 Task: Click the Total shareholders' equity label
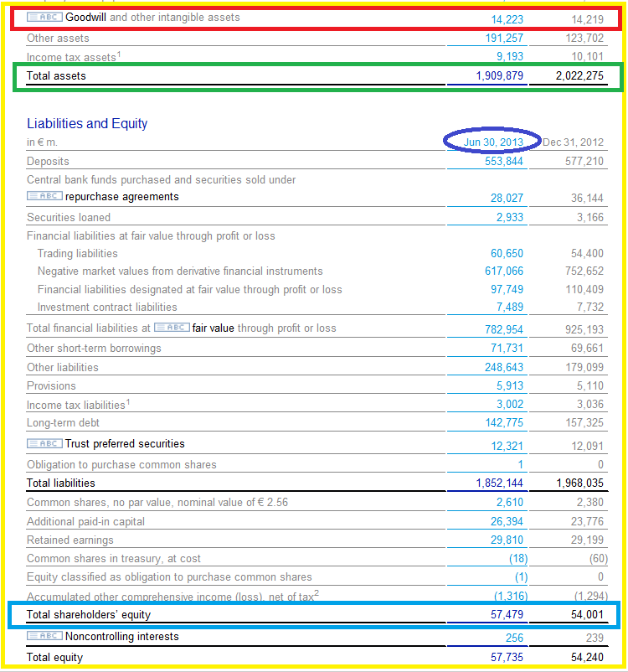[89, 614]
